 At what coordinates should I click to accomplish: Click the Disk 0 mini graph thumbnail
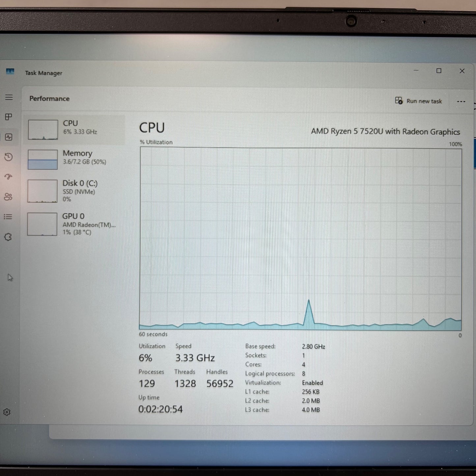click(42, 191)
